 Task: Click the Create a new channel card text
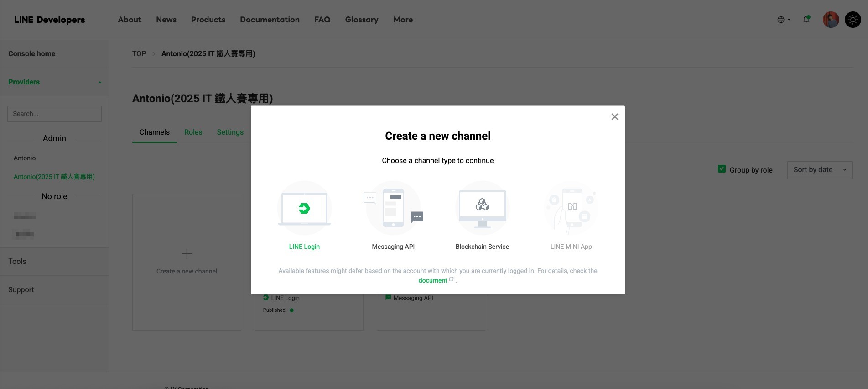pyautogui.click(x=187, y=271)
